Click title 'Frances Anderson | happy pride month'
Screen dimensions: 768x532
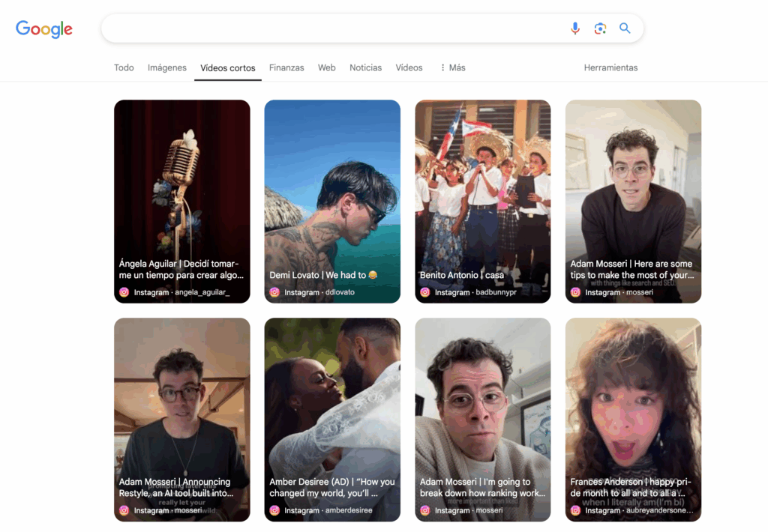point(631,488)
